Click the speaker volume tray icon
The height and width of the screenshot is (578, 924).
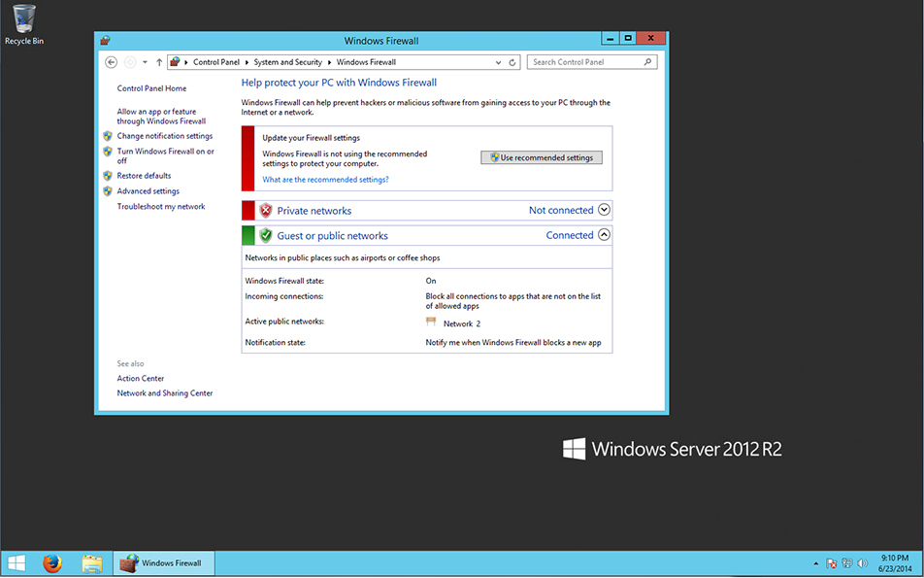tap(863, 563)
